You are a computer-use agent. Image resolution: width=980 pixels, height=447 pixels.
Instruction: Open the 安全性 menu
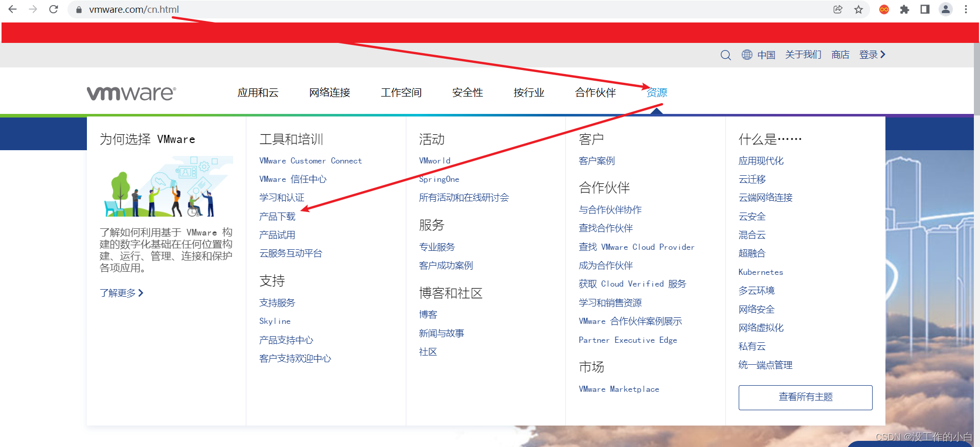[468, 92]
